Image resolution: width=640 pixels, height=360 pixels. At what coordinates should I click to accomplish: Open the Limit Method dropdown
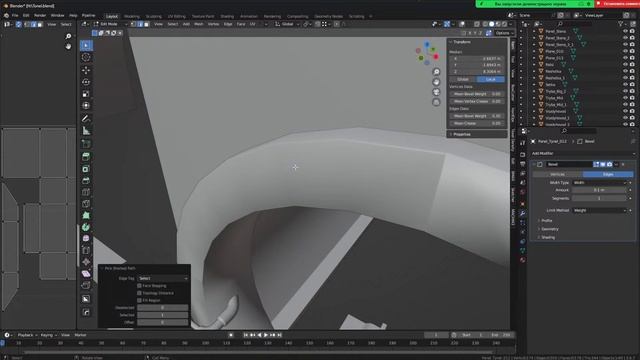pos(599,211)
